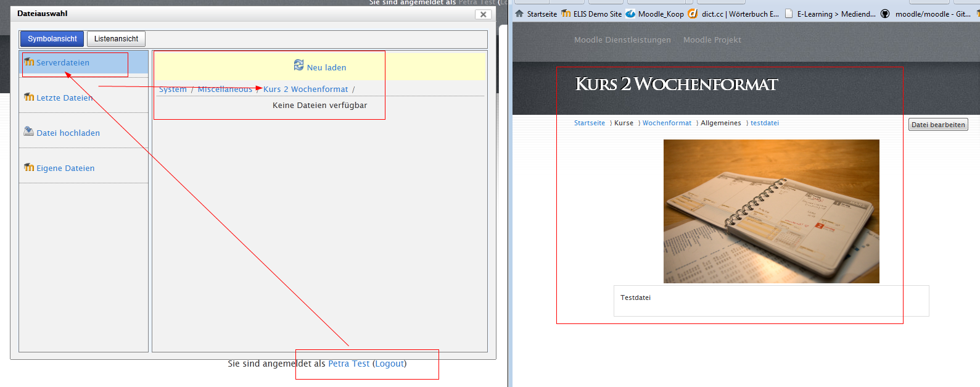Switch to Symbolansicht view
This screenshot has height=387, width=980.
coord(52,39)
